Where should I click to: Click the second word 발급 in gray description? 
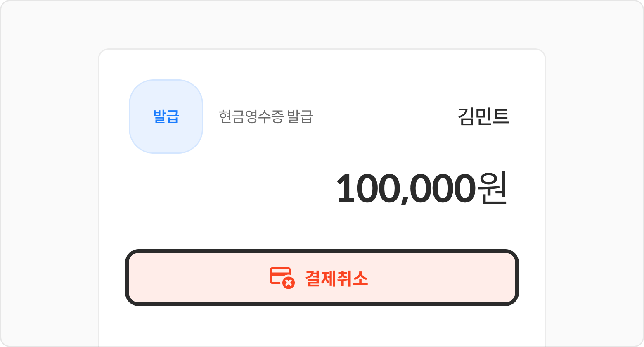300,117
